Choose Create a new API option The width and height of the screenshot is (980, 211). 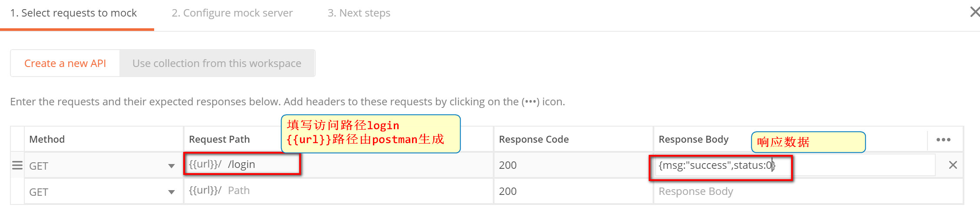click(65, 64)
